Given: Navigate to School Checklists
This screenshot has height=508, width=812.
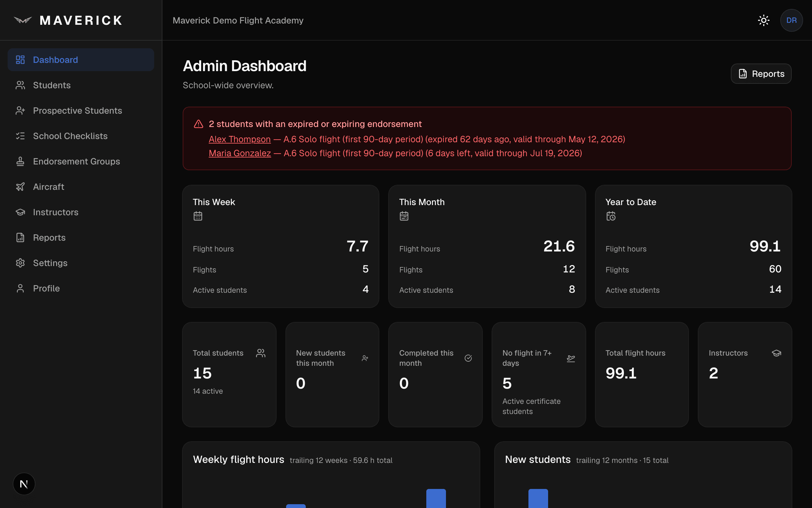Looking at the screenshot, I should coord(81,136).
